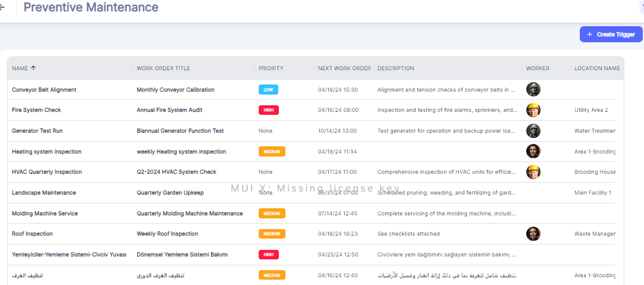Screen dimensions: 644x285
Task: Click worker avatar in Generator Test Run row
Action: click(533, 131)
